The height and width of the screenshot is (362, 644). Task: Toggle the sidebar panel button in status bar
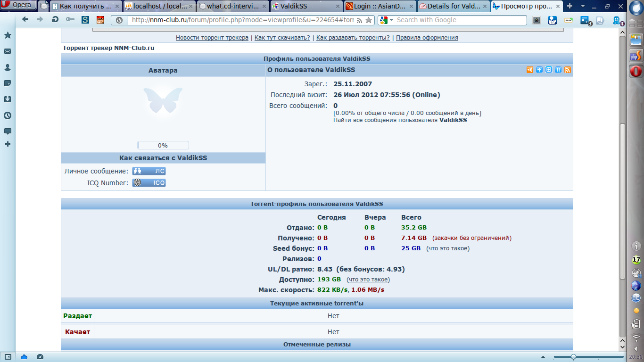[x=8, y=357]
